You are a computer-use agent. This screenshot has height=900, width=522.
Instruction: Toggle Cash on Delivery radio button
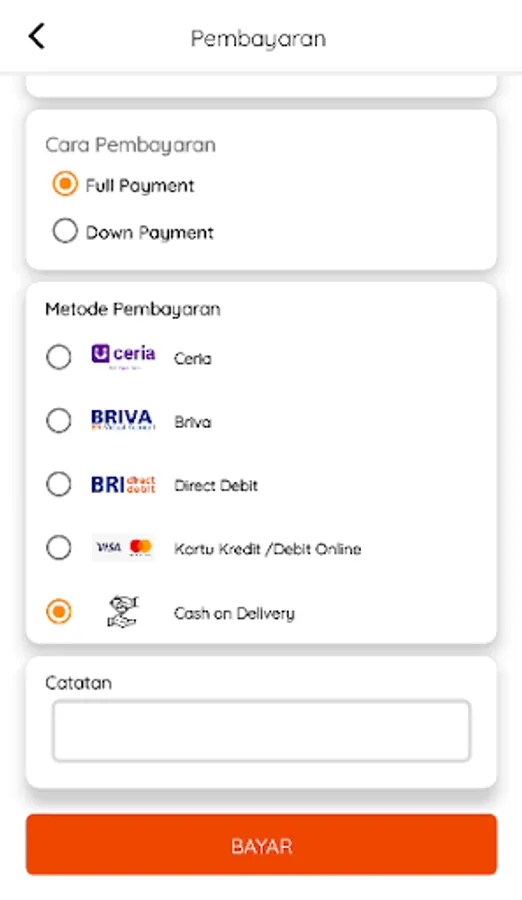[59, 611]
